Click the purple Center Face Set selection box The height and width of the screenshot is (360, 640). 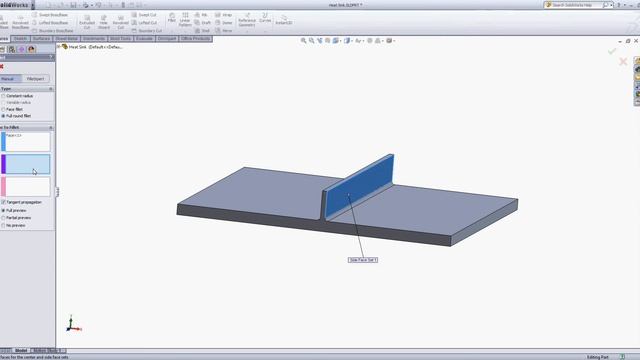click(26, 164)
